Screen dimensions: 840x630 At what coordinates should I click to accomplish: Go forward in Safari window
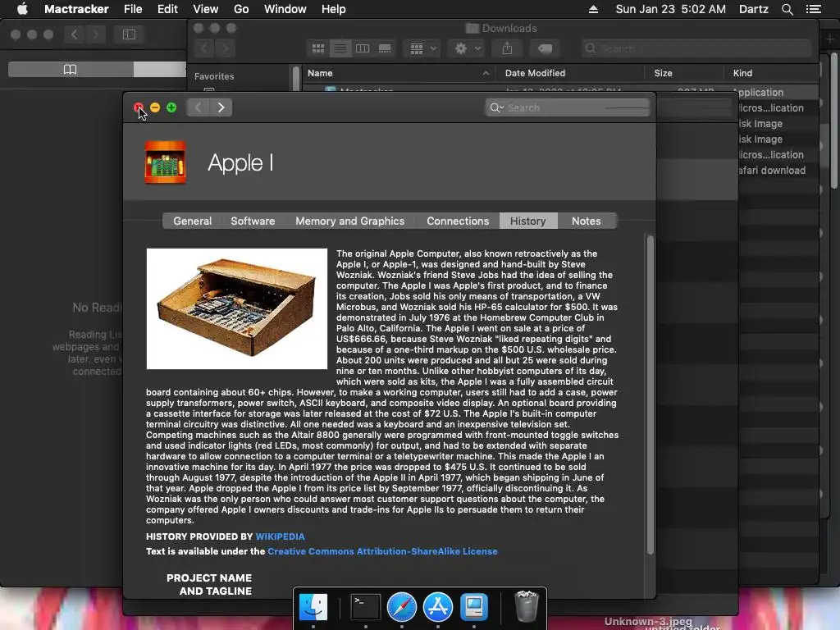coord(95,34)
